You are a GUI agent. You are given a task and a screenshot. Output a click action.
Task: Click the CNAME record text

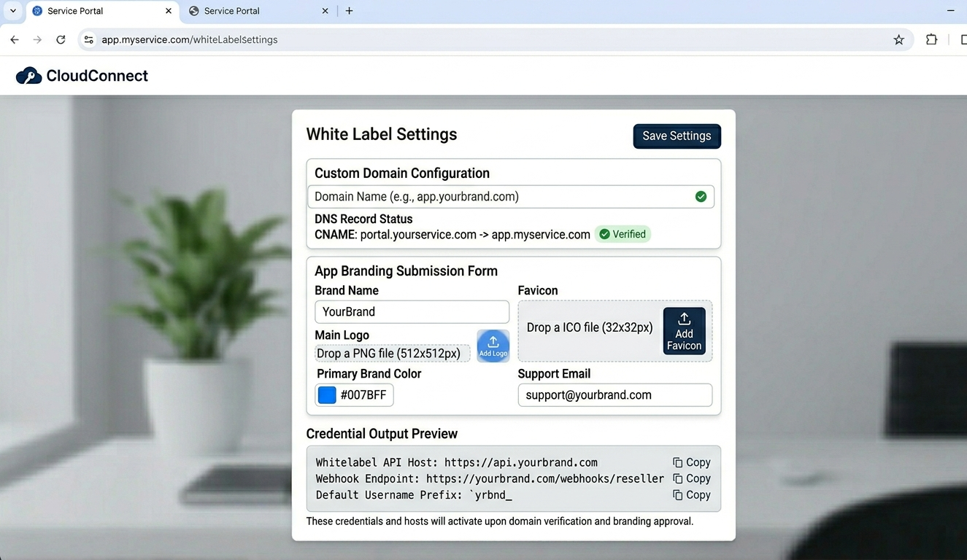pos(452,234)
